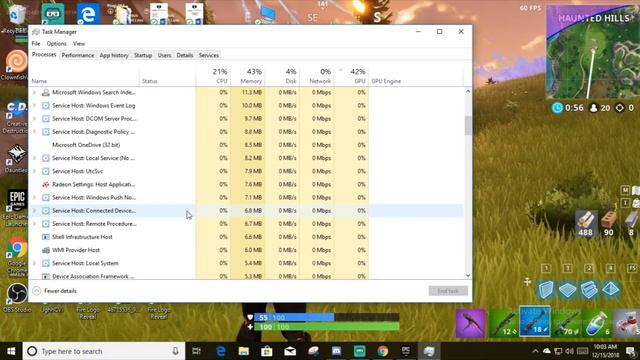This screenshot has width=640, height=360.
Task: Click the microphone icon in search box
Action: coord(176,351)
